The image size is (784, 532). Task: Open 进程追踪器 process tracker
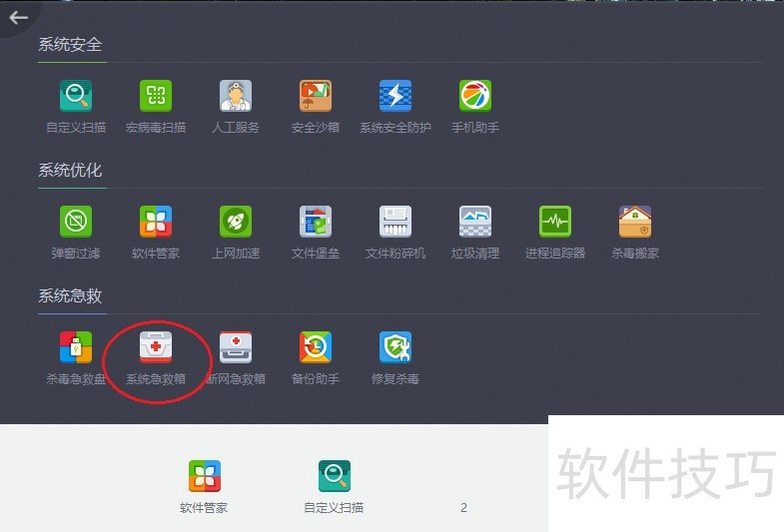pos(555,222)
